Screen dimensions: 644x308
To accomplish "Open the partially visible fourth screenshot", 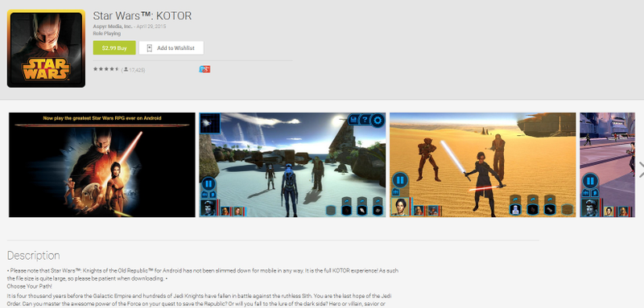I will pyautogui.click(x=607, y=165).
